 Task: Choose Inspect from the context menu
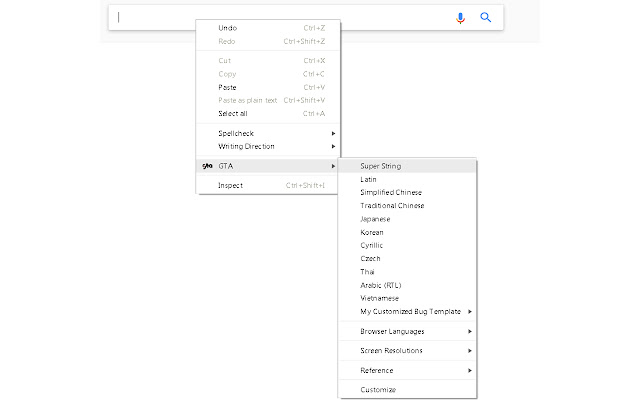231,185
